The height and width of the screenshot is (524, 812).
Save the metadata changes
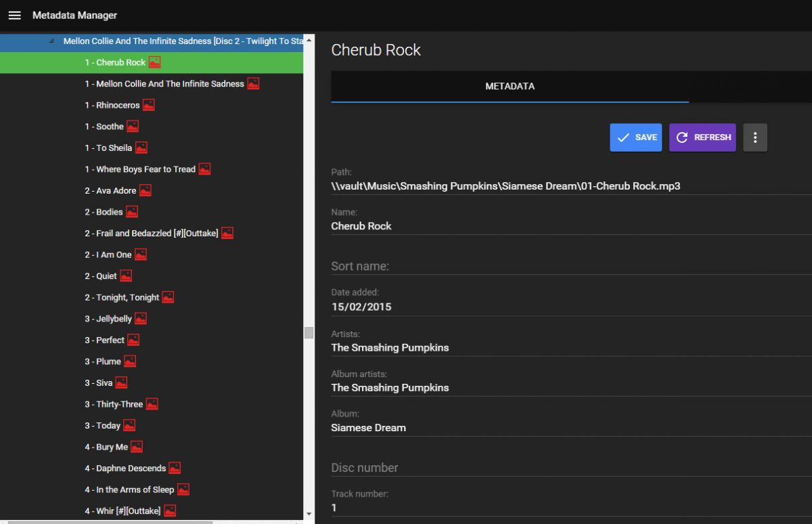click(635, 137)
